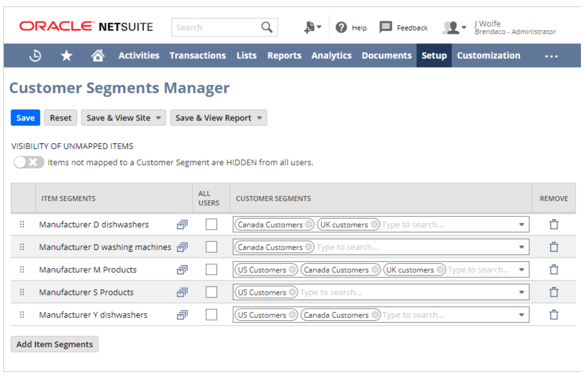Screen dimensions: 588x377
Task: Open the Help question mark icon
Action: [341, 28]
